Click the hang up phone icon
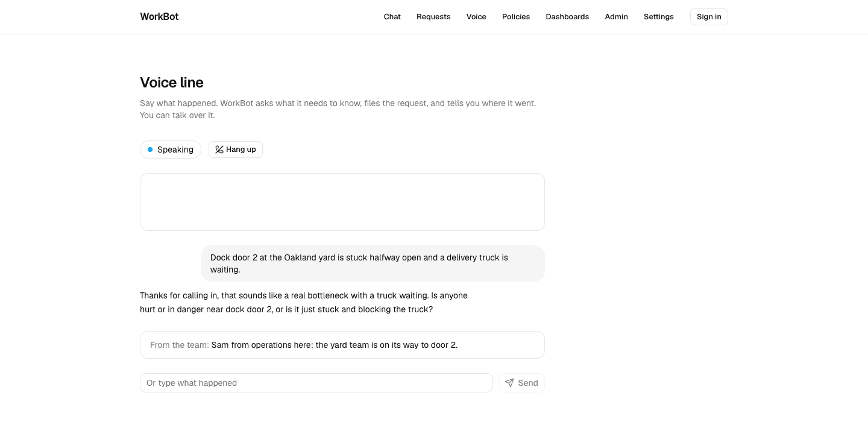The height and width of the screenshot is (422, 868). click(219, 150)
